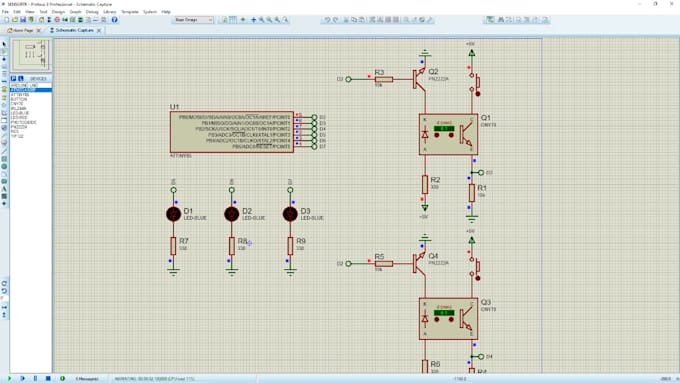Close the Home Page tab
The width and height of the screenshot is (680, 383).
point(39,30)
